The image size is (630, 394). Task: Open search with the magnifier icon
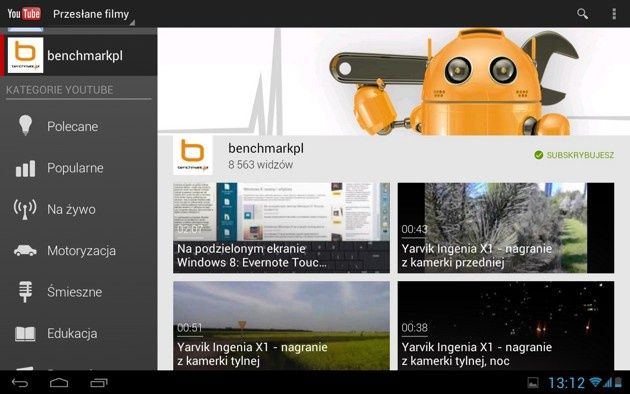pyautogui.click(x=582, y=14)
